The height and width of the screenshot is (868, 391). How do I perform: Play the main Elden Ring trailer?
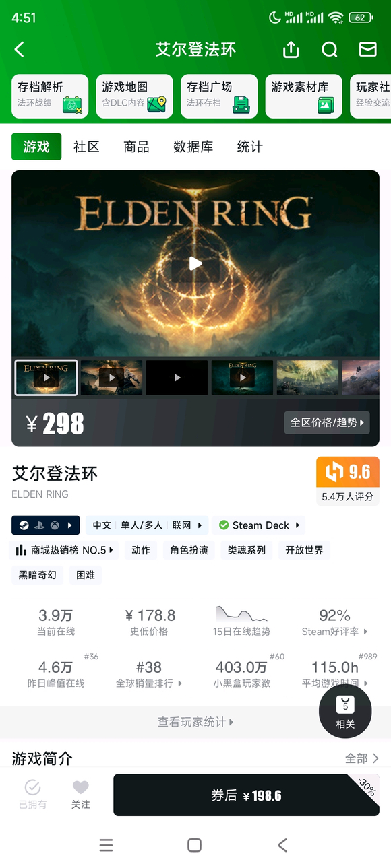click(x=195, y=263)
